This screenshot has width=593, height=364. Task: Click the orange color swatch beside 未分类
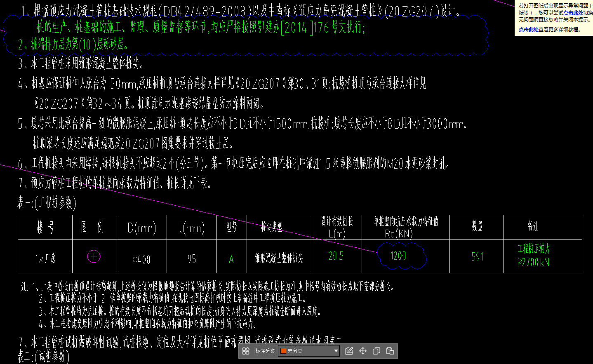[x=283, y=351]
